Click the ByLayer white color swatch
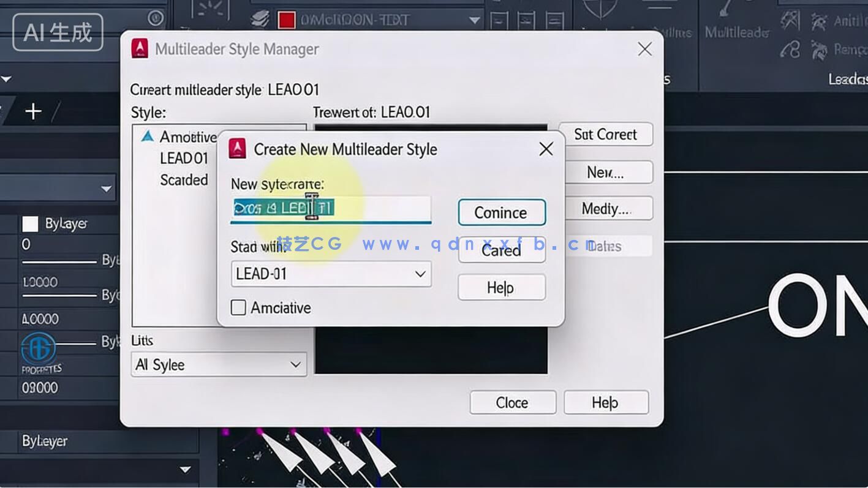This screenshot has width=868, height=488. [30, 223]
